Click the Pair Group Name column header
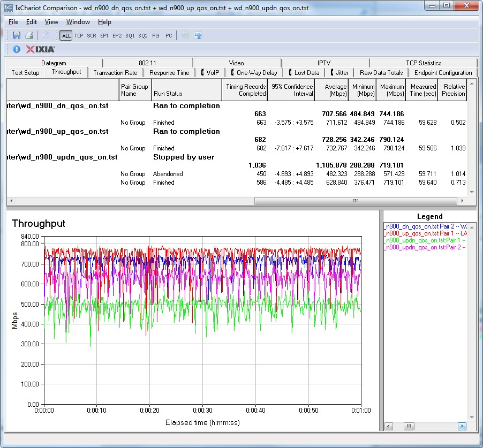Viewport: 483px width, 448px height. (x=135, y=90)
